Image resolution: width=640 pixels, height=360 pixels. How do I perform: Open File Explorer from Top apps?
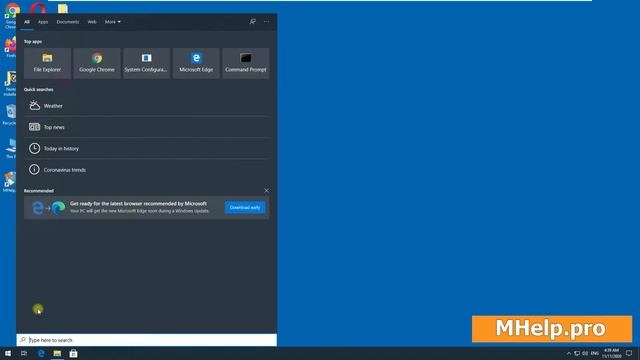(x=47, y=63)
